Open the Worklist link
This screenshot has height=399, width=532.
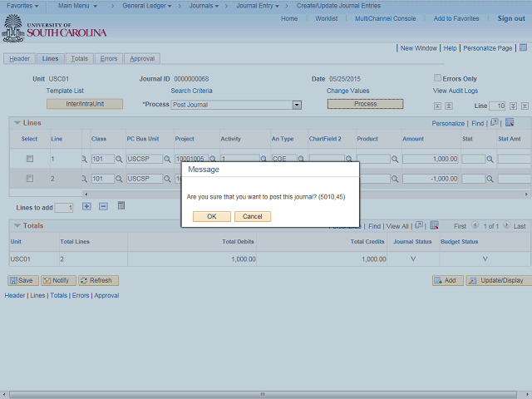point(327,18)
